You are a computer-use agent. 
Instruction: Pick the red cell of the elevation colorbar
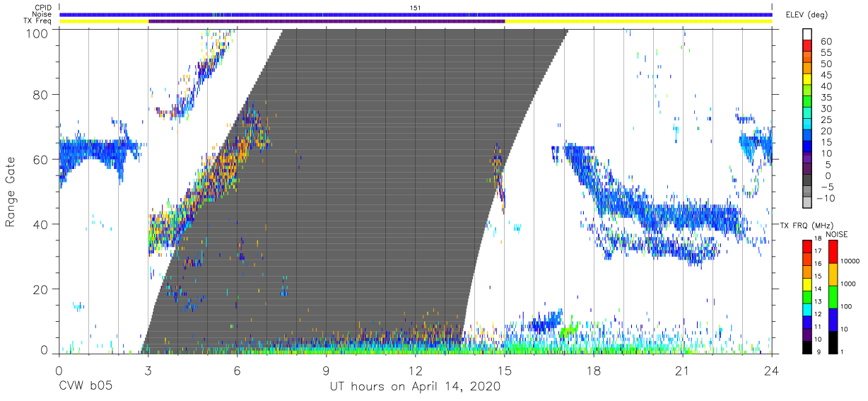click(809, 46)
